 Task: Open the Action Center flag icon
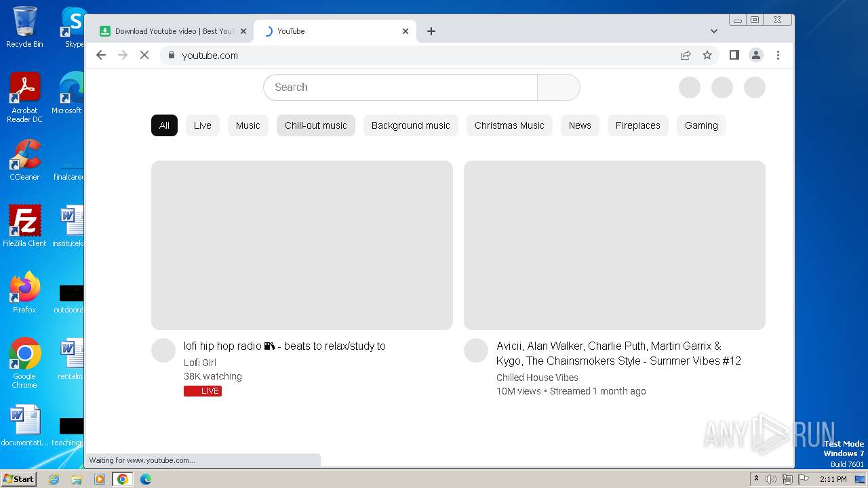coord(804,479)
